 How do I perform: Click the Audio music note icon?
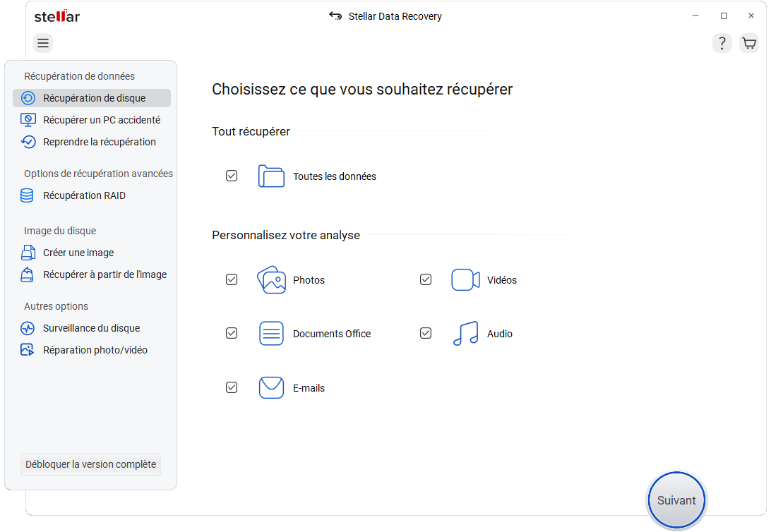point(466,334)
